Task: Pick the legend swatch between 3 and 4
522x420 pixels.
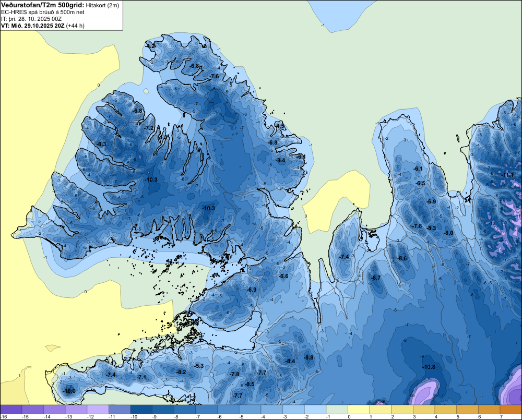Action: (x=424, y=410)
